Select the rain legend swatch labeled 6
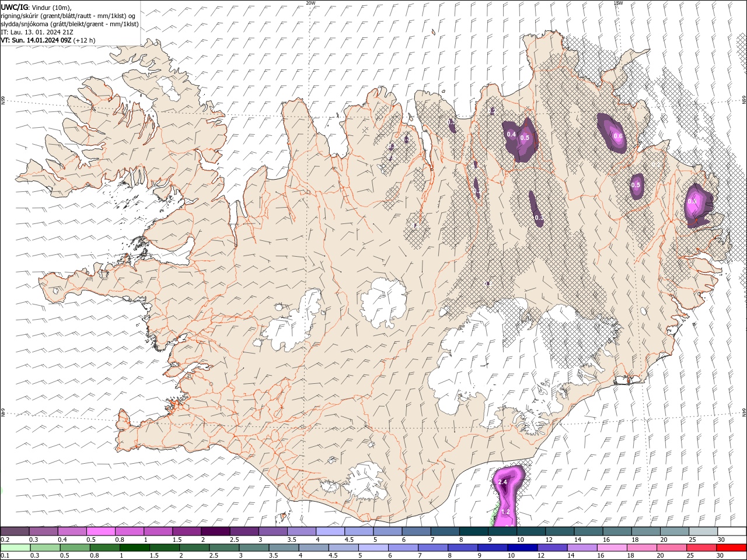Screen dimensions: 747x560 [x=403, y=548]
